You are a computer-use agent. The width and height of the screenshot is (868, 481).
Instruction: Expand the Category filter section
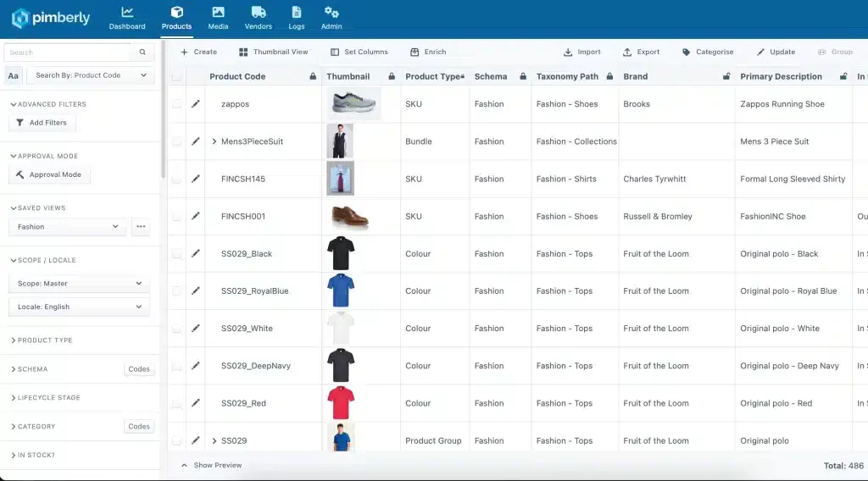pyautogui.click(x=33, y=426)
